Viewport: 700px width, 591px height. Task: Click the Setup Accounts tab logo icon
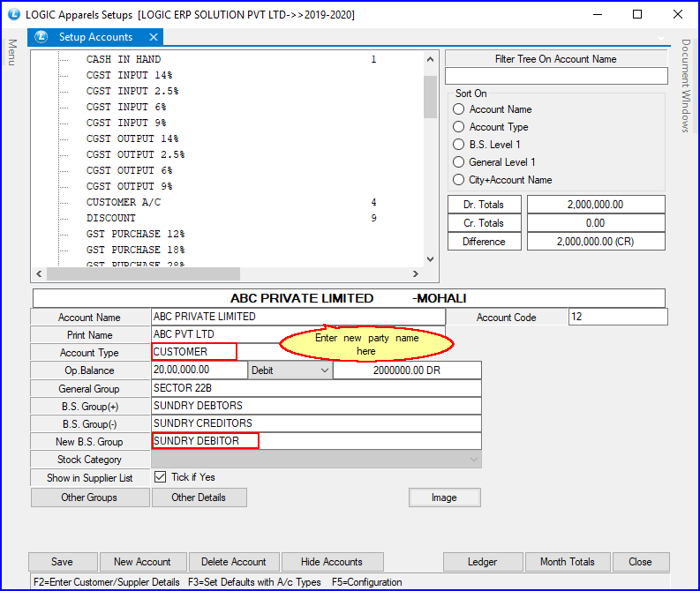[x=41, y=37]
